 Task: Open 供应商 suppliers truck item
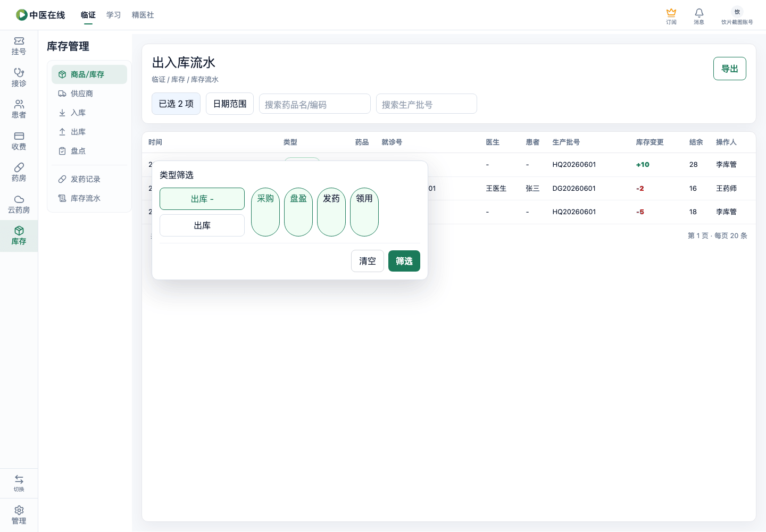tap(89, 94)
